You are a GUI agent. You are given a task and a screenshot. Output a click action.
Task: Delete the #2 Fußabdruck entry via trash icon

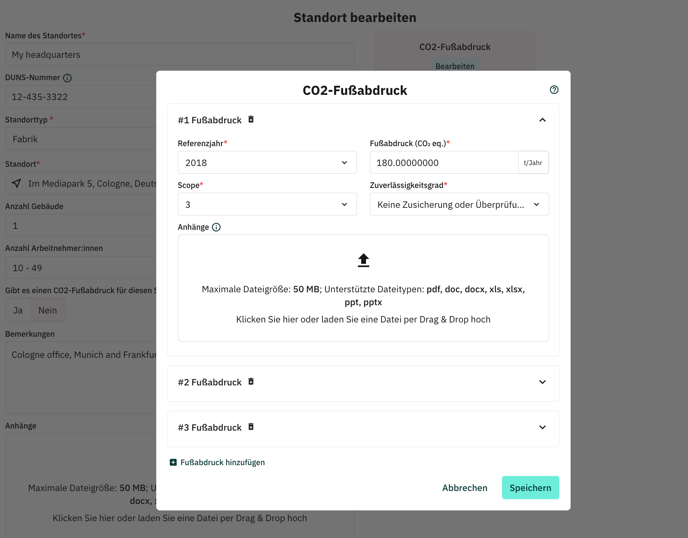coord(251,381)
